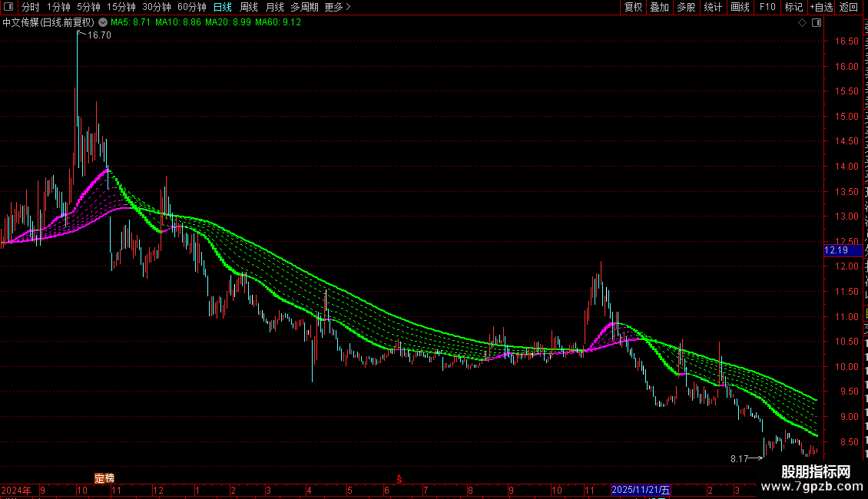Click the 返回 back button
The width and height of the screenshot is (868, 499).
848,7
